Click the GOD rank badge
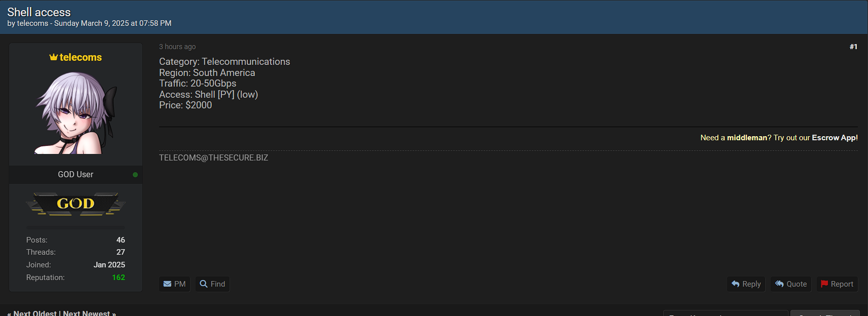Image resolution: width=868 pixels, height=316 pixels. [x=76, y=204]
